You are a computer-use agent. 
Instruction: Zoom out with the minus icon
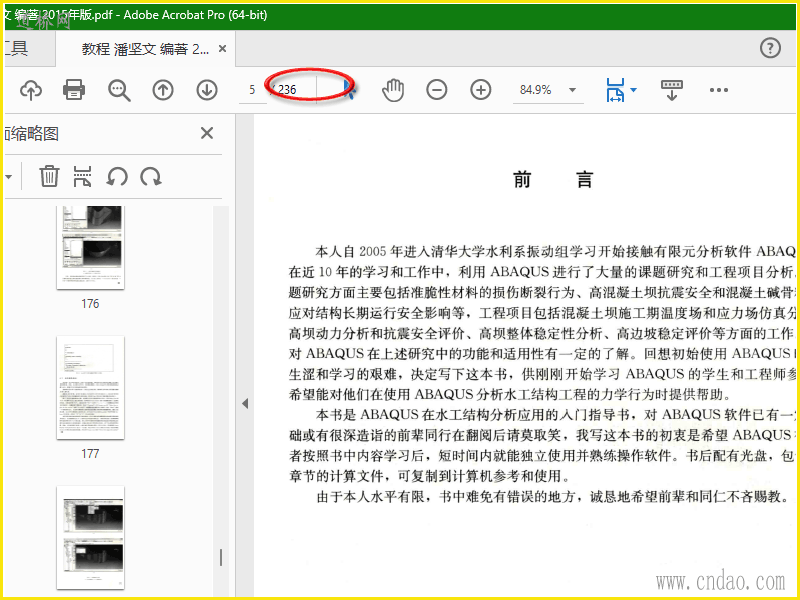coord(437,90)
